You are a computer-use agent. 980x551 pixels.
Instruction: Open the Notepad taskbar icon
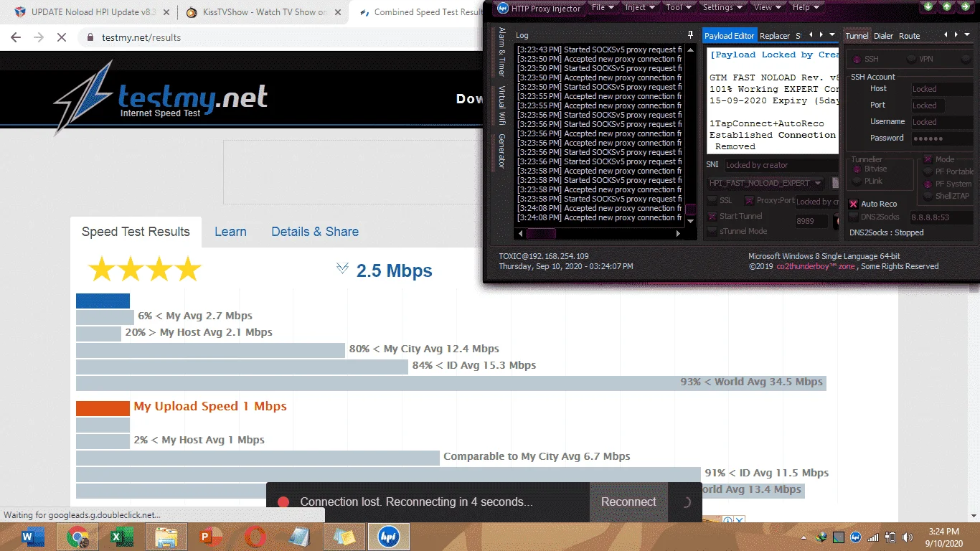(x=299, y=537)
